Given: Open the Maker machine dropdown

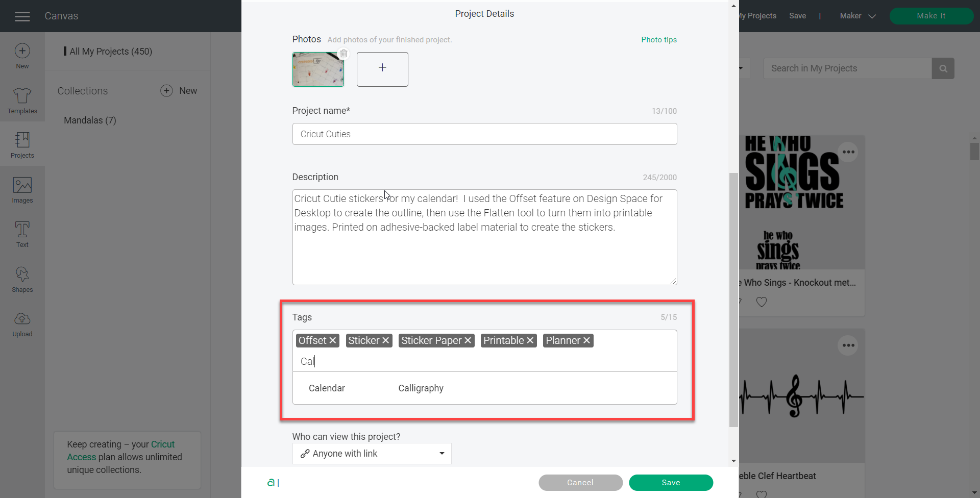Looking at the screenshot, I should [858, 16].
